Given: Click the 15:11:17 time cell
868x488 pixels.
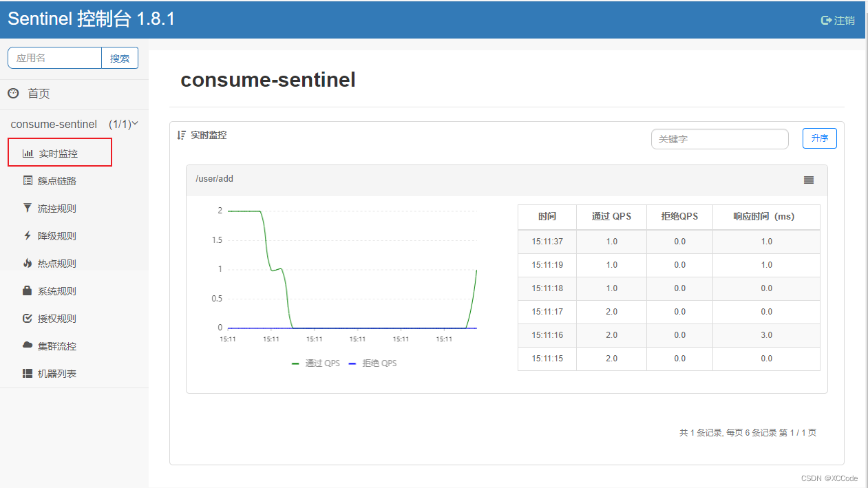Looking at the screenshot, I should pos(547,312).
